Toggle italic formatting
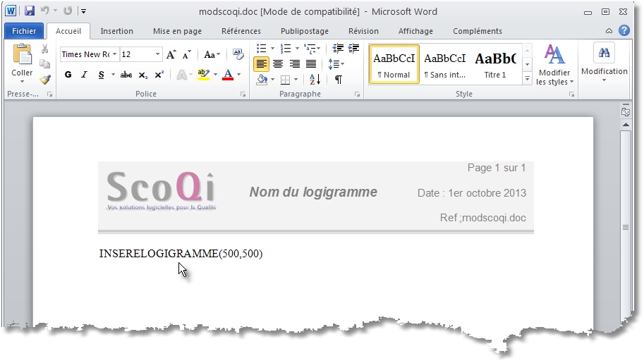Screen dimensions: 644x363 85,75
